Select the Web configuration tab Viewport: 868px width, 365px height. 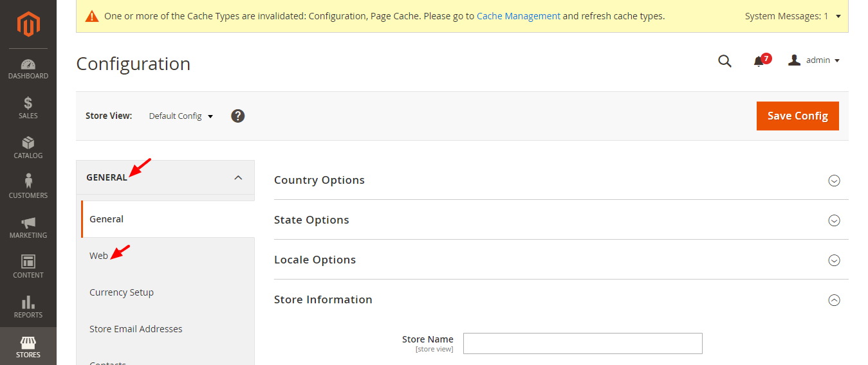[x=99, y=256]
